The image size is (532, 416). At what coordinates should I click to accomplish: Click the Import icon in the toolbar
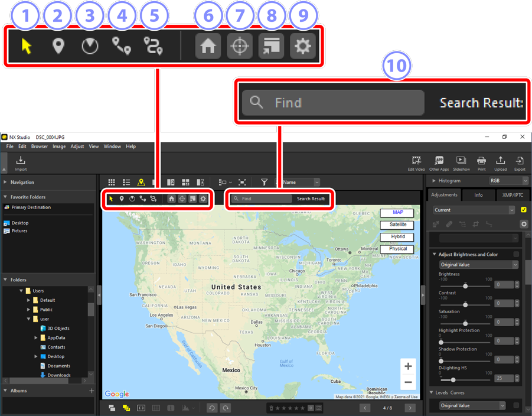(21, 162)
